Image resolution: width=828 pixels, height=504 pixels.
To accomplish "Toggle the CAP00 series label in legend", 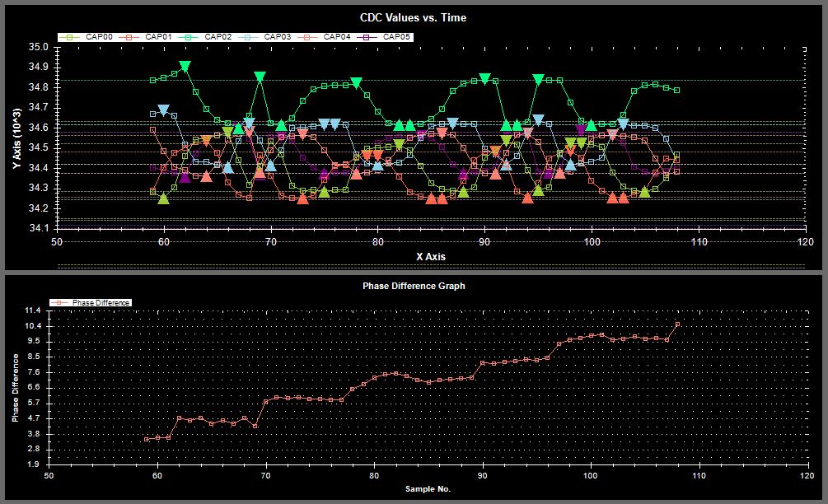I will pyautogui.click(x=99, y=37).
